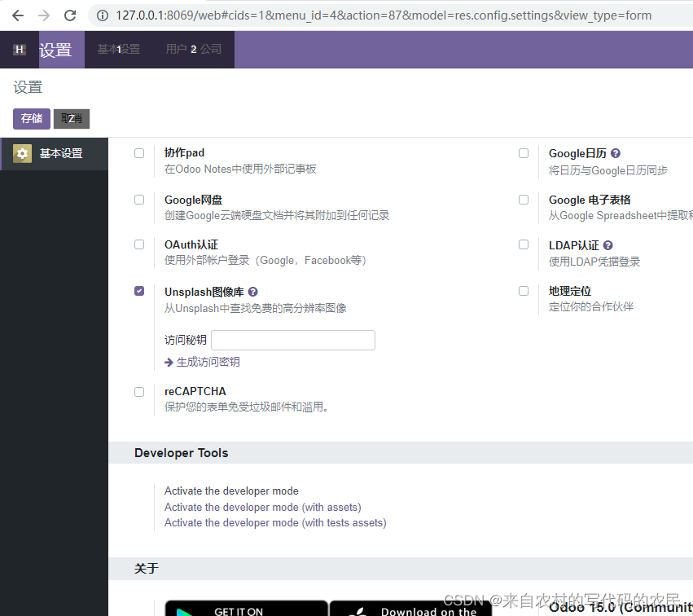This screenshot has height=616, width=693.
Task: Click the question mark icon beside Google日历
Action: coord(615,152)
